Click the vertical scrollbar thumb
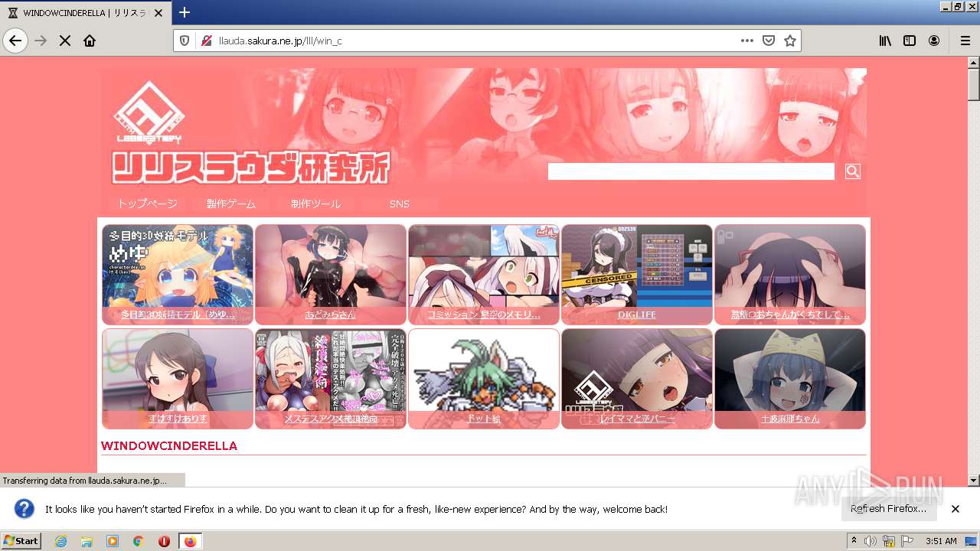Screen dimensions: 980x551 point(973,84)
